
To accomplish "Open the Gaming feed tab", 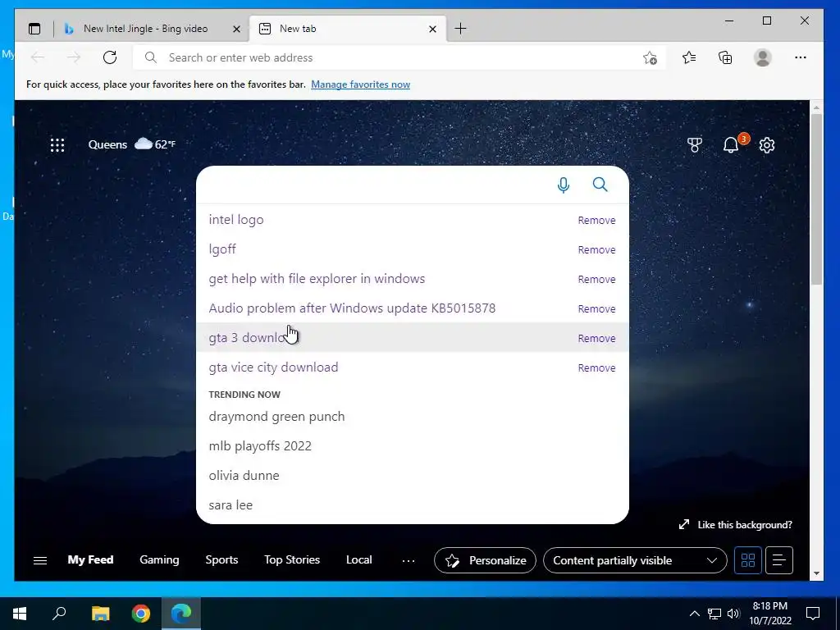I will pos(159,559).
